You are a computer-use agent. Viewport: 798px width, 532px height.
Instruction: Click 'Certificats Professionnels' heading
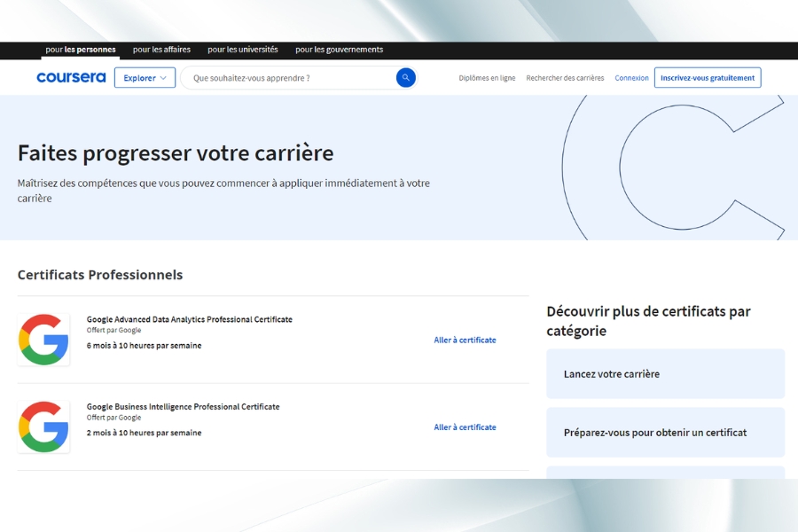point(100,275)
